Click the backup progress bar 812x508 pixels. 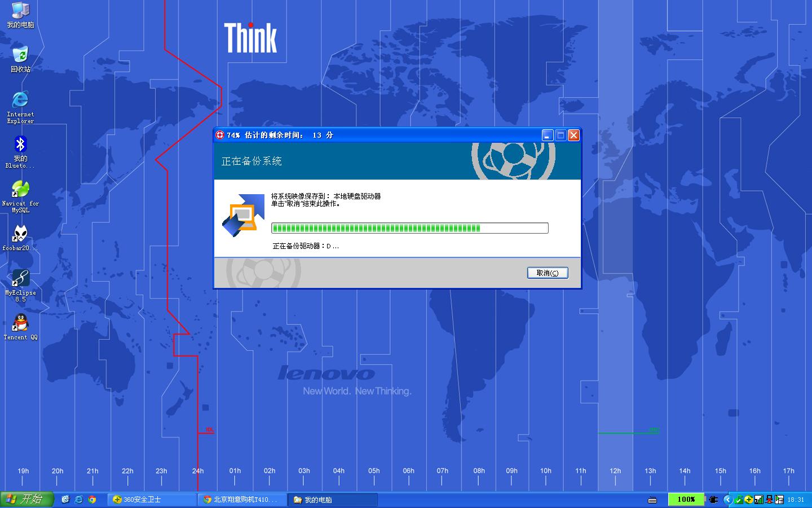(410, 228)
